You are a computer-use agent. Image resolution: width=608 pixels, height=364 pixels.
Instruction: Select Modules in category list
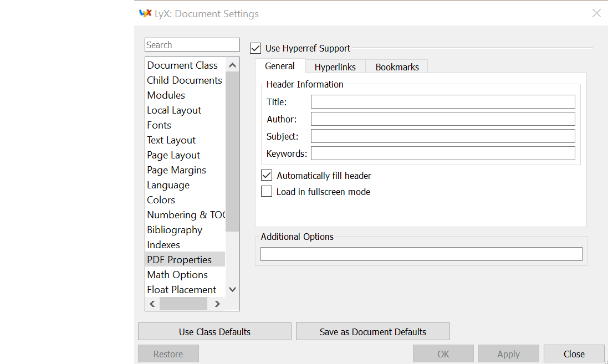(x=185, y=95)
